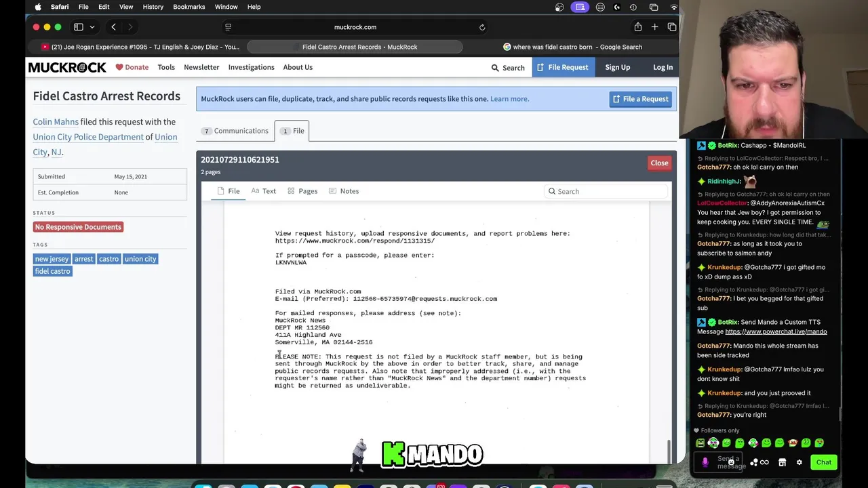Screen dimensions: 868x488
Task: Open the Notes view in document viewer
Action: point(344,191)
